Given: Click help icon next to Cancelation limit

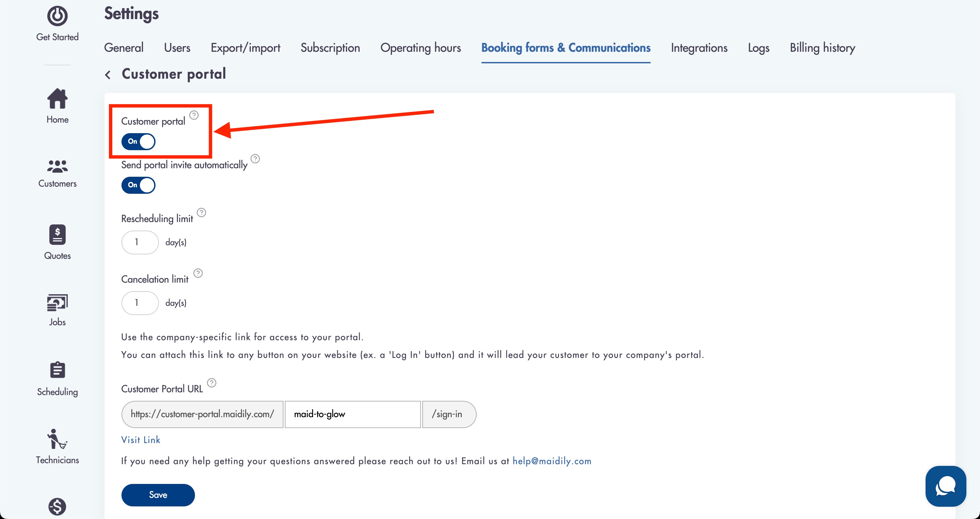Looking at the screenshot, I should coord(198,273).
